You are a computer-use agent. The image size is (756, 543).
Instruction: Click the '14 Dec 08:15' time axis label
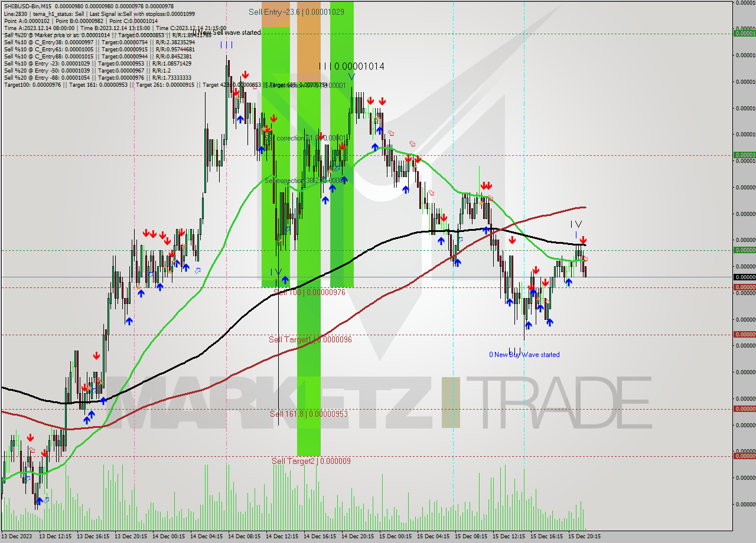244,537
